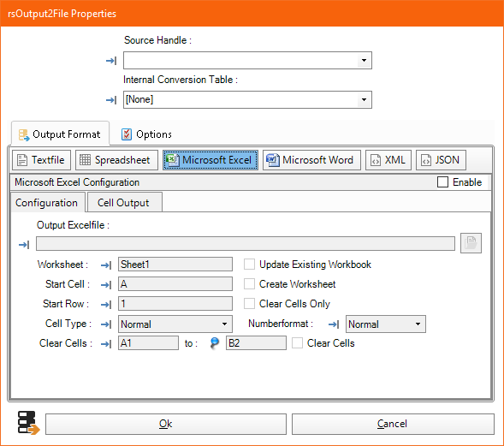504x446 pixels.
Task: Click the database icon beside the Ok button
Action: point(28,423)
